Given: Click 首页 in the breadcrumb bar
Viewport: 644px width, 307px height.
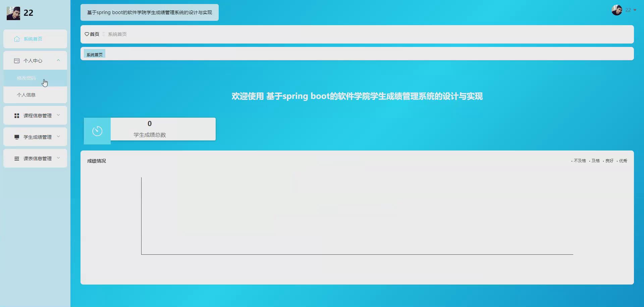Looking at the screenshot, I should 94,34.
